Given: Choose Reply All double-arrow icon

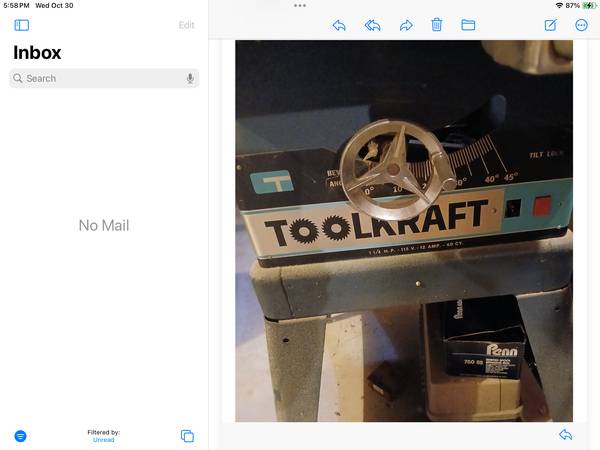Looking at the screenshot, I should click(372, 25).
